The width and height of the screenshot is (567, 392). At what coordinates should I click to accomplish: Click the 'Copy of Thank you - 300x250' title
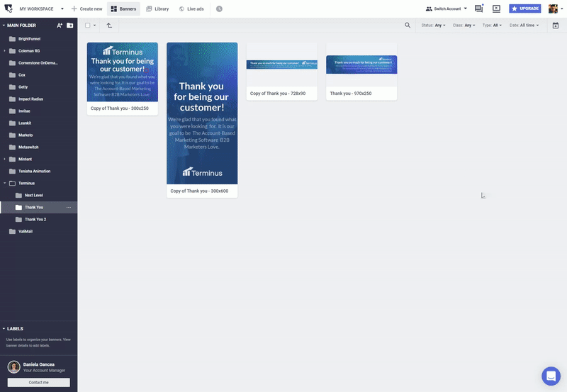(x=120, y=108)
